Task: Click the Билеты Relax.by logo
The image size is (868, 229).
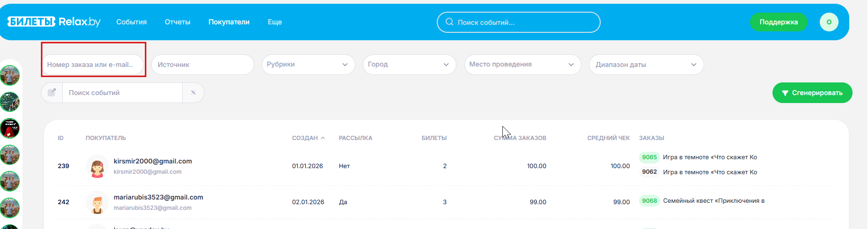Action: tap(54, 22)
